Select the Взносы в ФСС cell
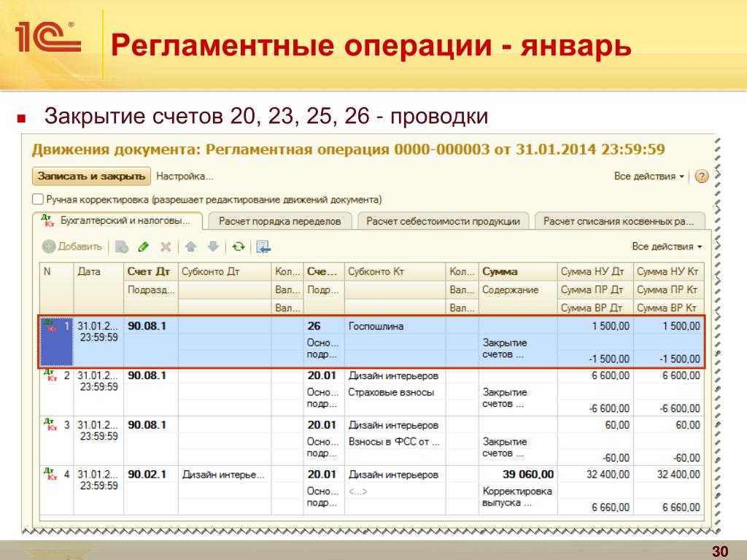 (x=395, y=442)
